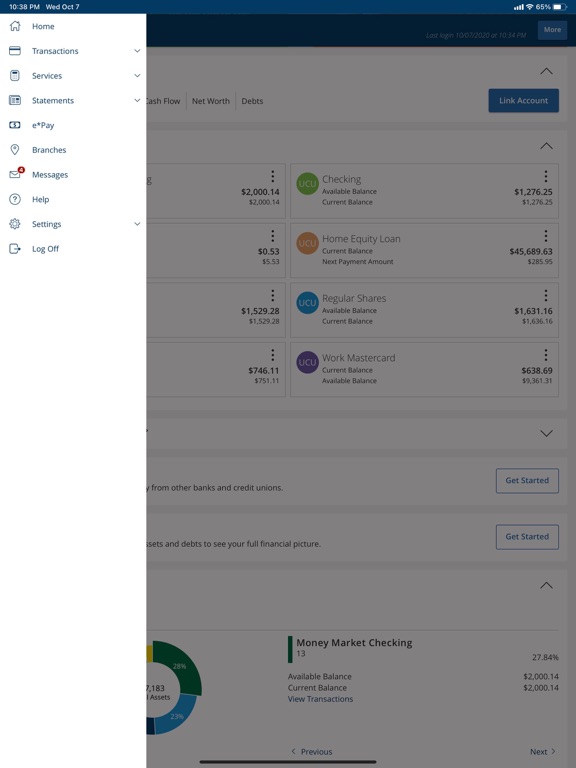Collapse the section beside Link Account
This screenshot has height=768, width=576.
(546, 71)
